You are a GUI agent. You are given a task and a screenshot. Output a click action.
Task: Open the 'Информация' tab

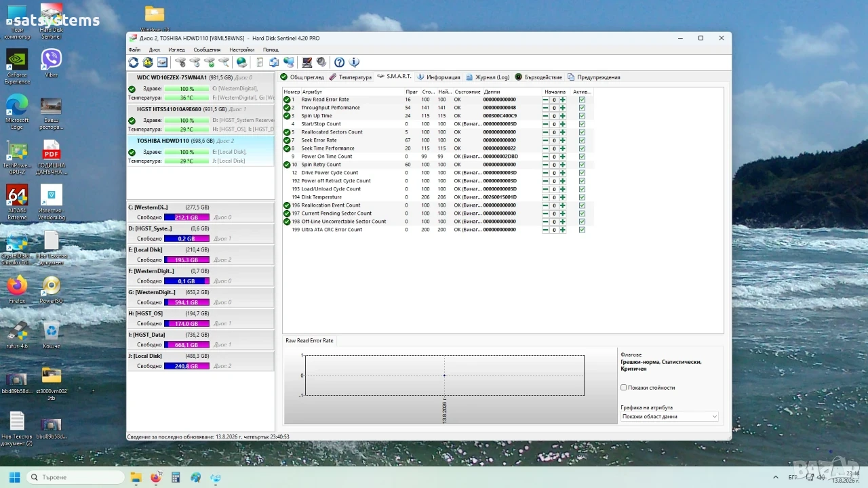439,77
